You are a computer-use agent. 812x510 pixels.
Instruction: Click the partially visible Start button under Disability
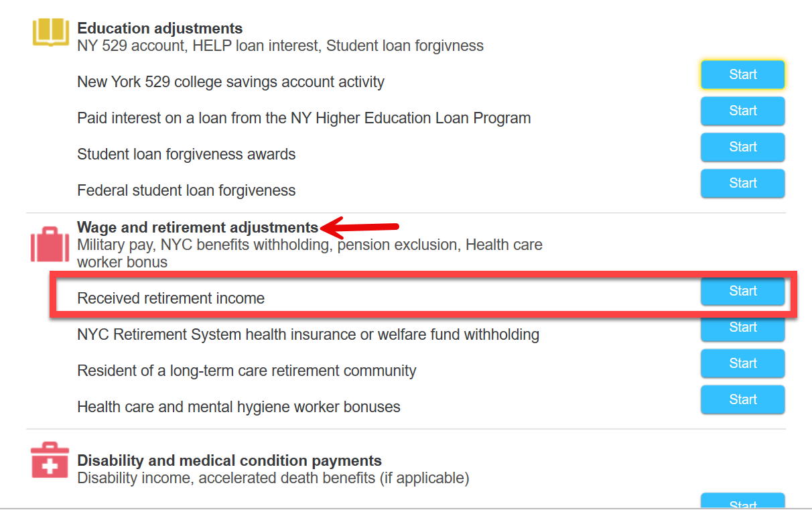742,501
